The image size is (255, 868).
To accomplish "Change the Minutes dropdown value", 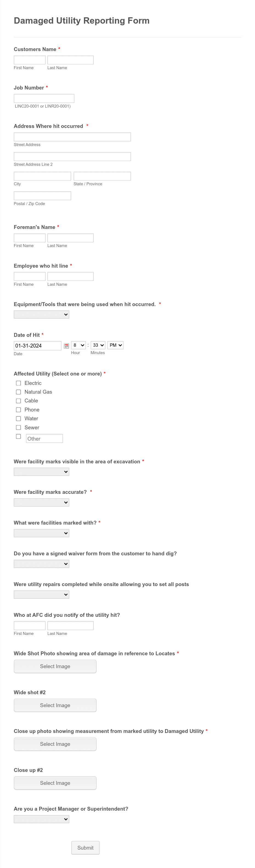I will click(x=98, y=345).
